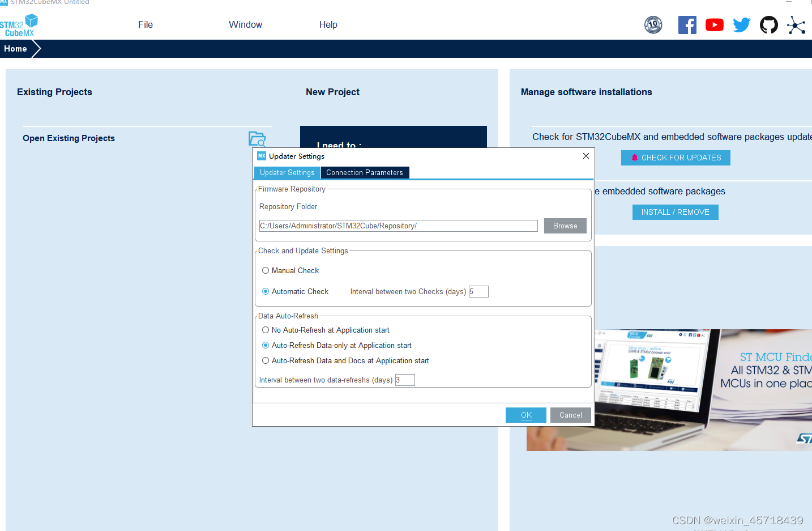Select Manual Check radio button
This screenshot has height=531, width=812.
[x=266, y=271]
